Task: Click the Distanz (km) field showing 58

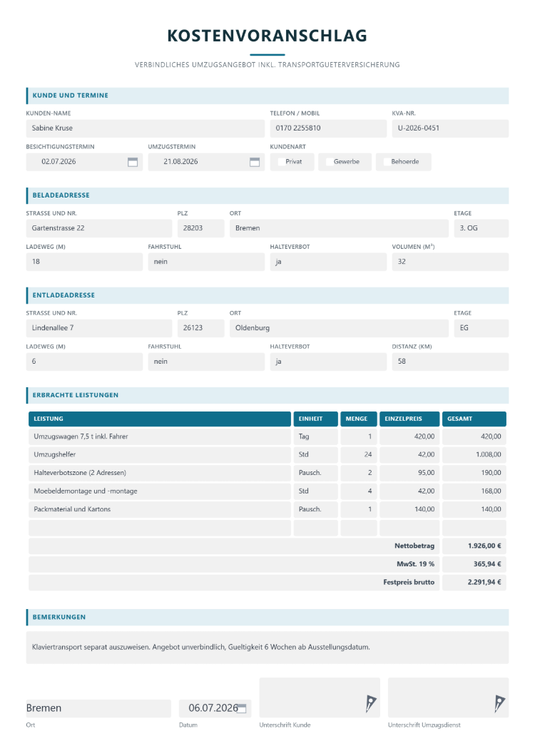Action: pos(450,362)
